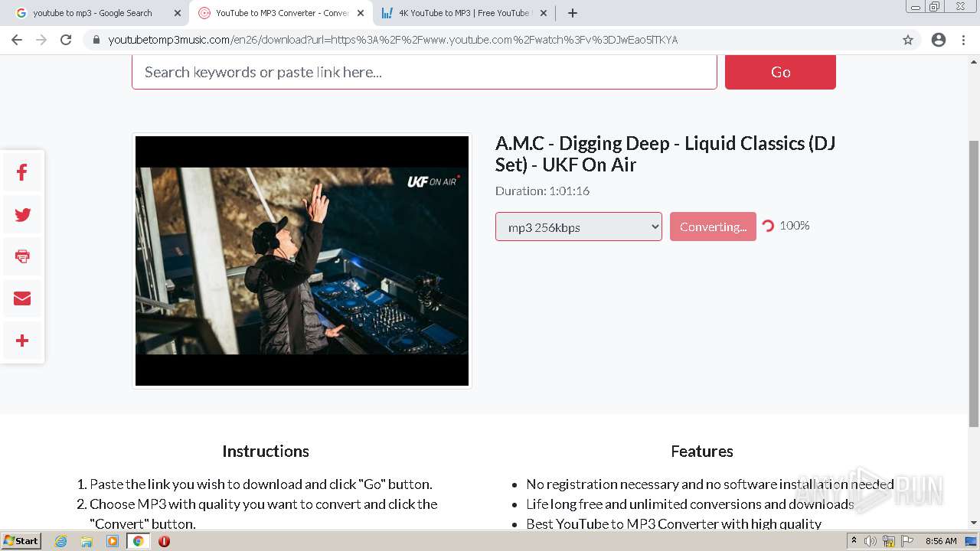Share page on Facebook sidebar icon

(x=22, y=173)
